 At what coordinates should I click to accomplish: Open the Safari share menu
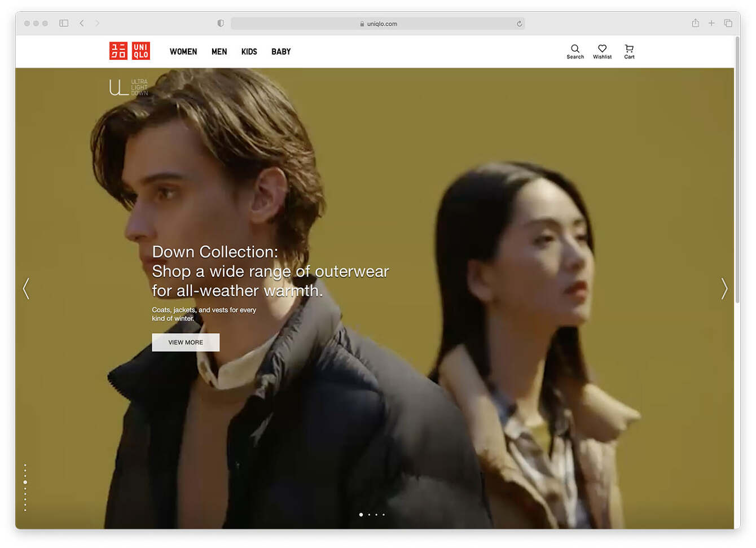695,23
